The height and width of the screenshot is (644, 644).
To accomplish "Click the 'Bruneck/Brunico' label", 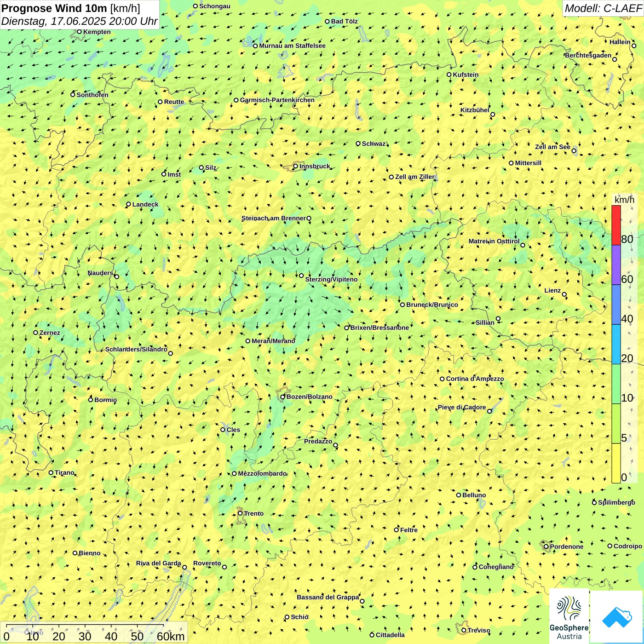I will (432, 305).
